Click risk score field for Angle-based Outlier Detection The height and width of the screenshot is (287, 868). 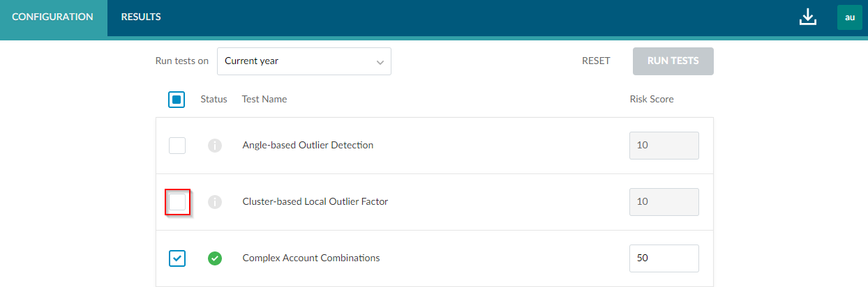664,146
